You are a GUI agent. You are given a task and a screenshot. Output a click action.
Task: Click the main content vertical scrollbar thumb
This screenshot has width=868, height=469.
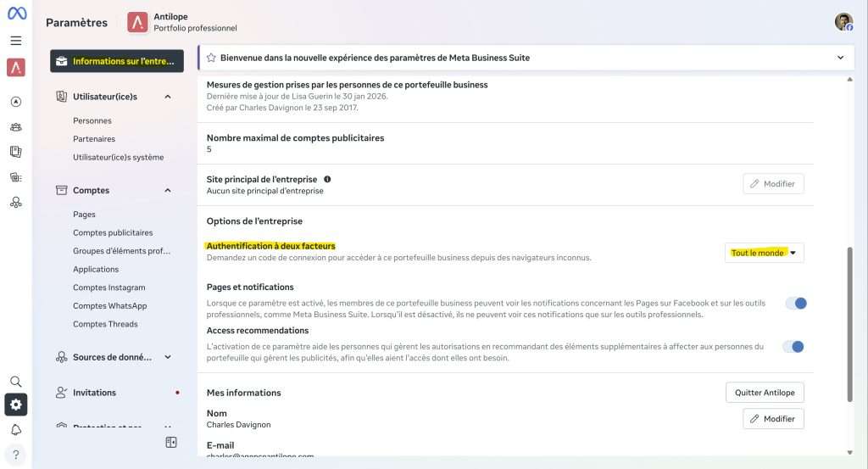(x=849, y=325)
